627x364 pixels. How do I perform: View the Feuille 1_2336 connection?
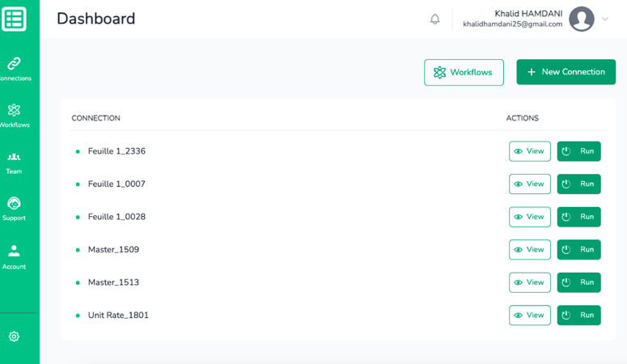click(x=529, y=151)
